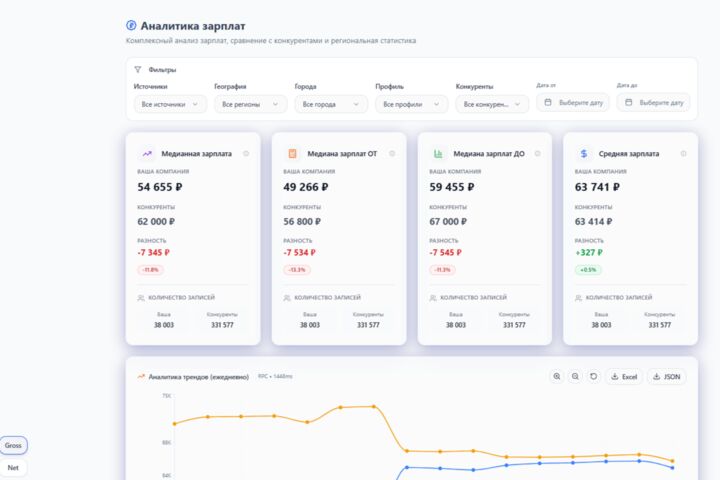Click people icon in Медиана зарплат ДО records row
This screenshot has height=480, width=720.
433,298
